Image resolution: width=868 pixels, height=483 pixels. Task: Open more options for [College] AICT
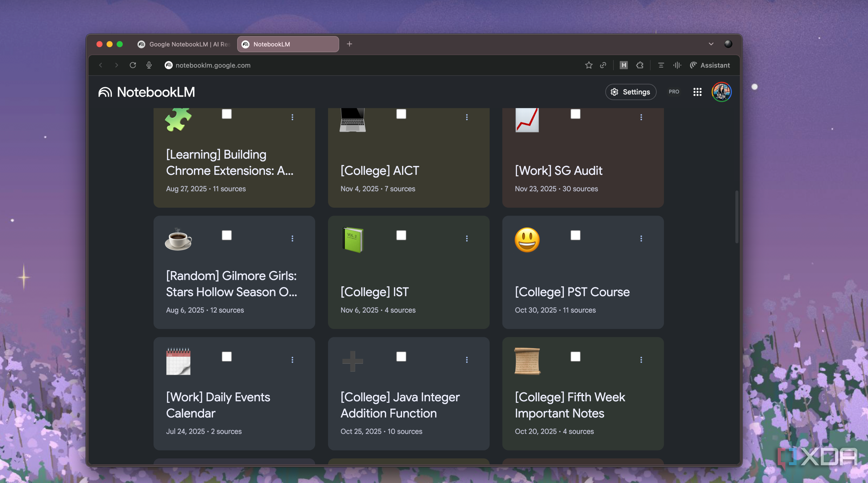coord(467,117)
